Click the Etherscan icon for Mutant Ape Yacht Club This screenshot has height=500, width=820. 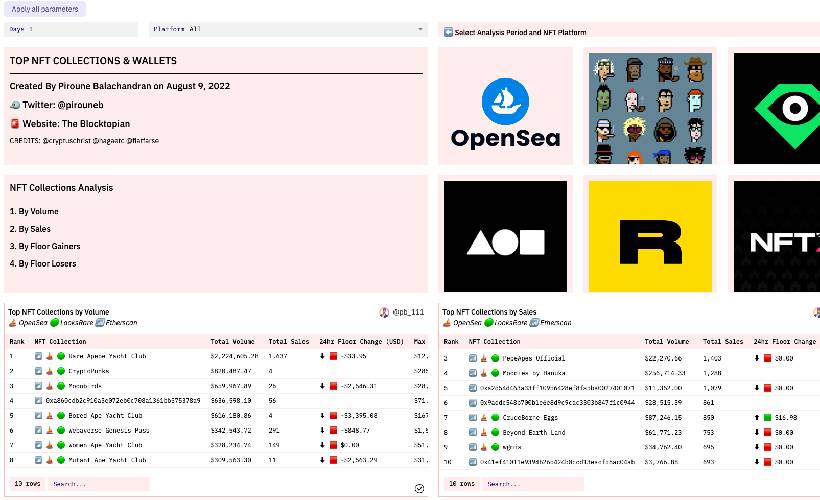38,460
